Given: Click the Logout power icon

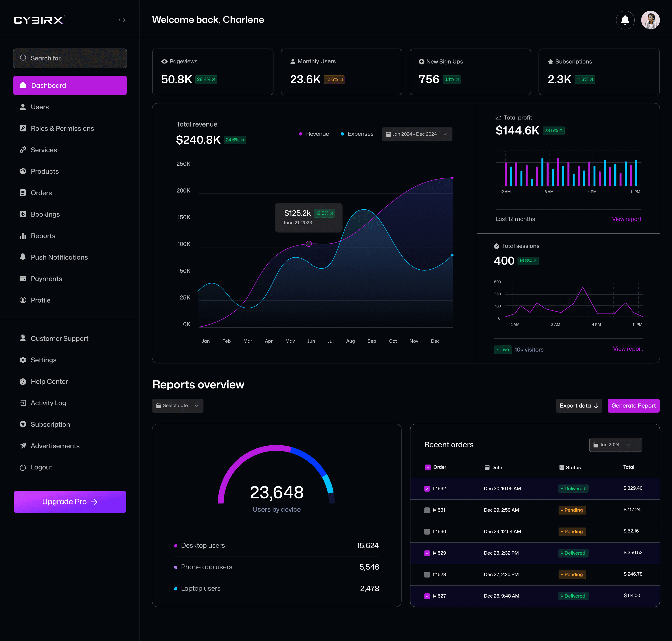Looking at the screenshot, I should point(23,467).
